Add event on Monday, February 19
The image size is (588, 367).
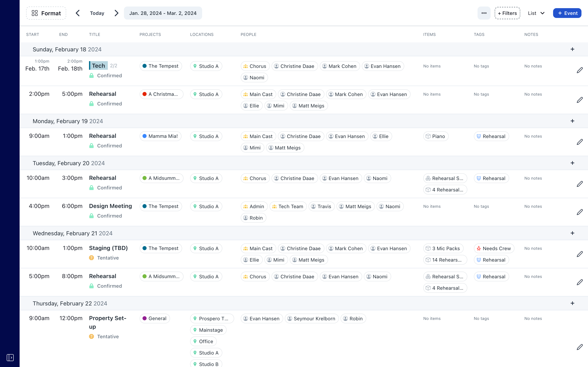pos(572,121)
